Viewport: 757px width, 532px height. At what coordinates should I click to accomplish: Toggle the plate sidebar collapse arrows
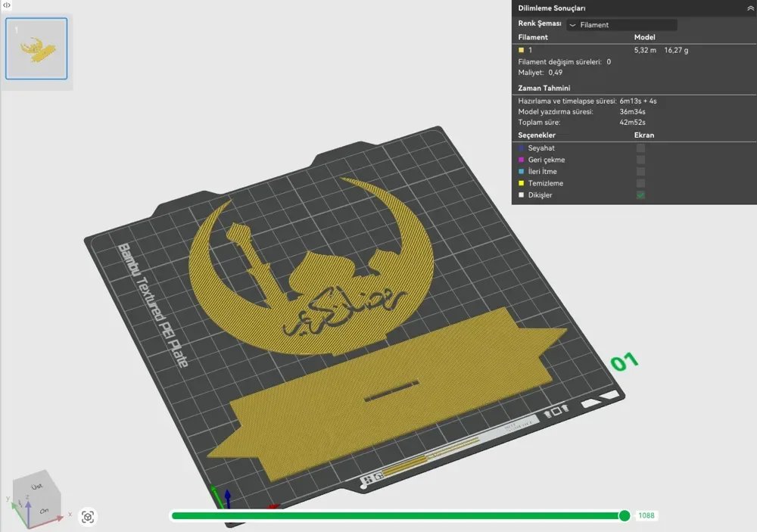(7, 5)
